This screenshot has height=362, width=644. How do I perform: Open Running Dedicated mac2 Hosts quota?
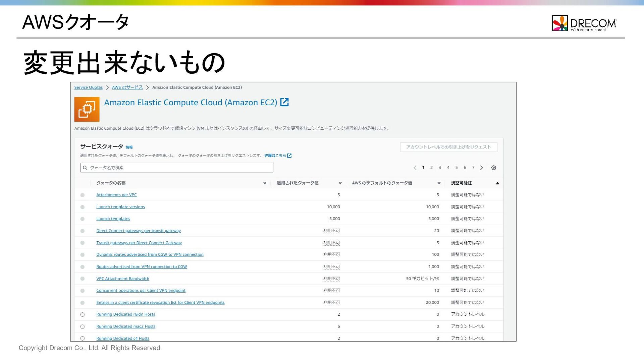(126, 326)
